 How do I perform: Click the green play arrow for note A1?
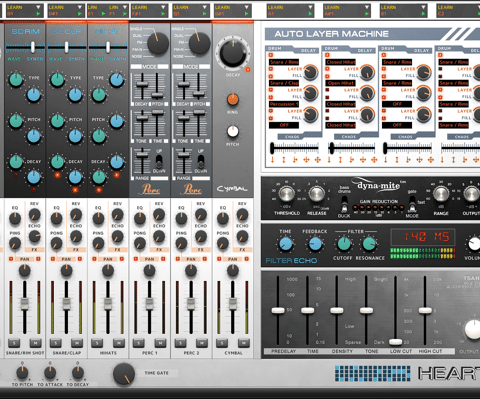[310, 14]
